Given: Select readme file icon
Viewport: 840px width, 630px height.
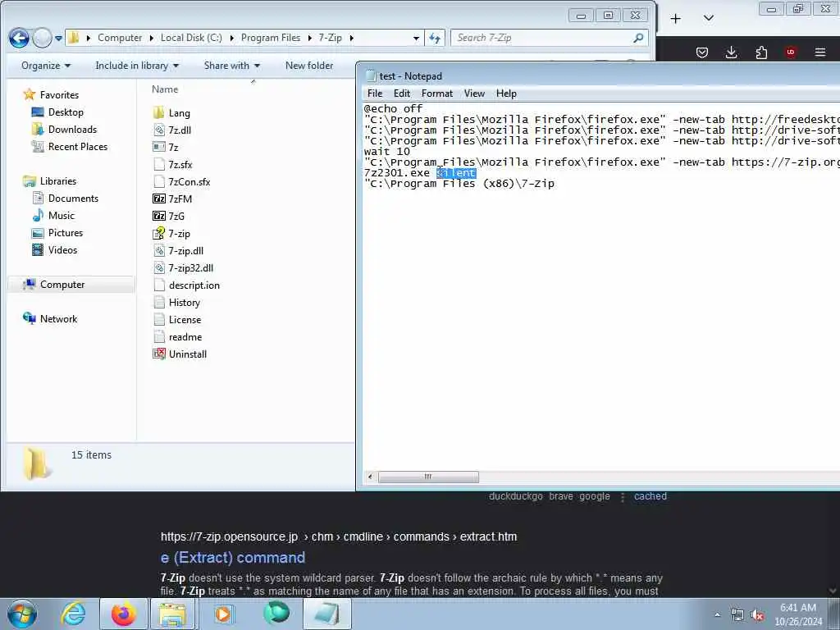Looking at the screenshot, I should [158, 337].
